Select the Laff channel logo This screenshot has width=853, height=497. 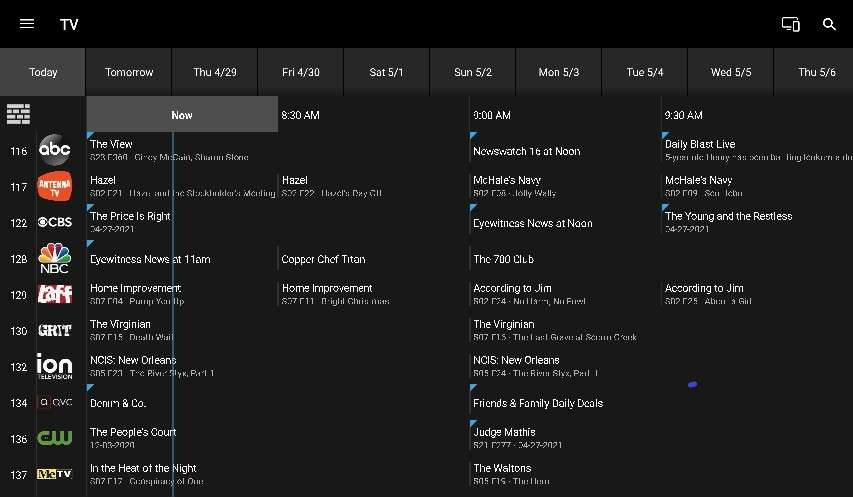(x=54, y=294)
